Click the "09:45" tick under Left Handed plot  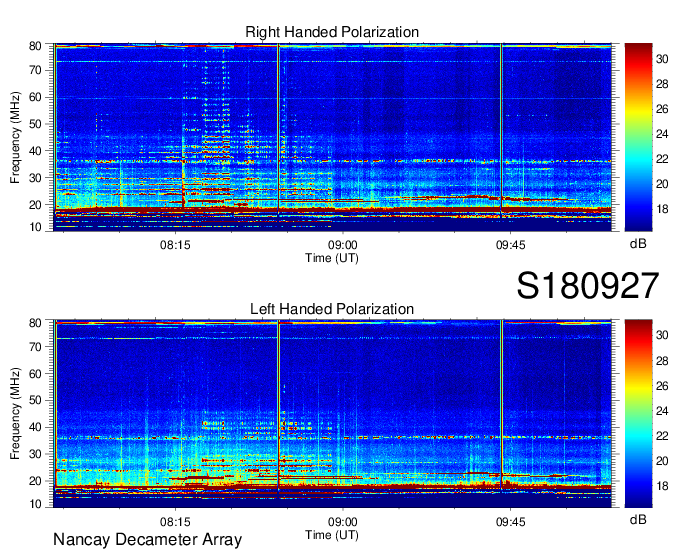pos(510,522)
